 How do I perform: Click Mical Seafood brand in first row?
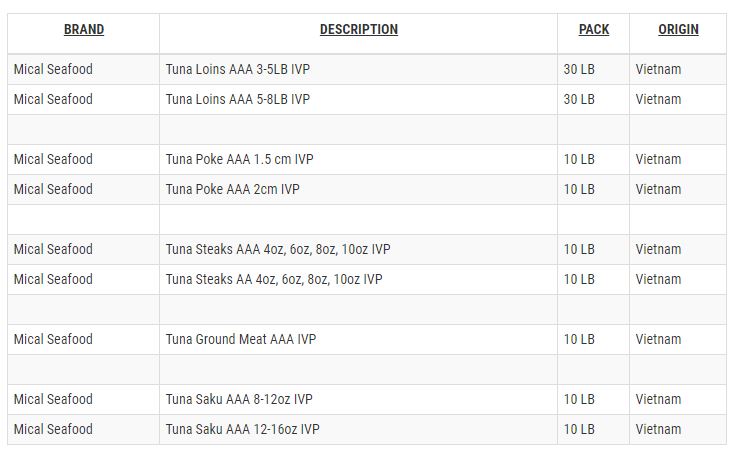pyautogui.click(x=53, y=69)
